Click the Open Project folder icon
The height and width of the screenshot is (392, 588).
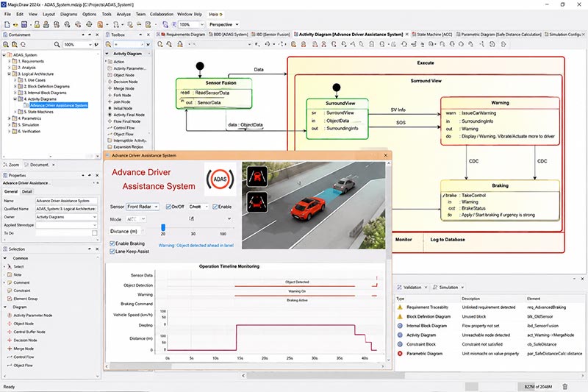(x=15, y=25)
